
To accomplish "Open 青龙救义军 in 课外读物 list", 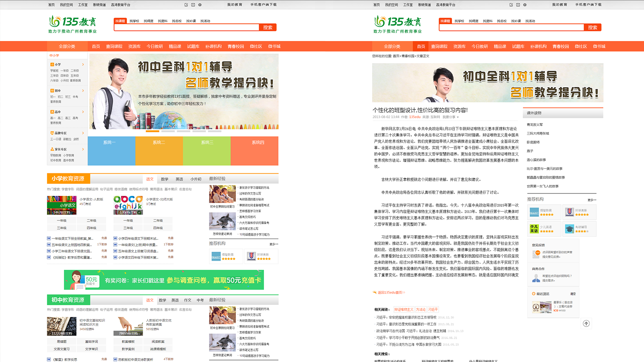I will [535, 125].
